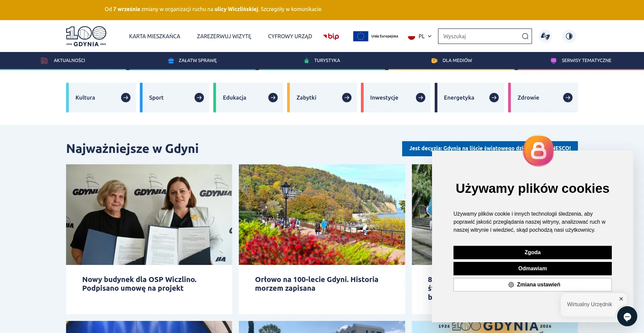The height and width of the screenshot is (333, 644).
Task: Click the arrow on Edukacja tile
Action: tap(273, 98)
